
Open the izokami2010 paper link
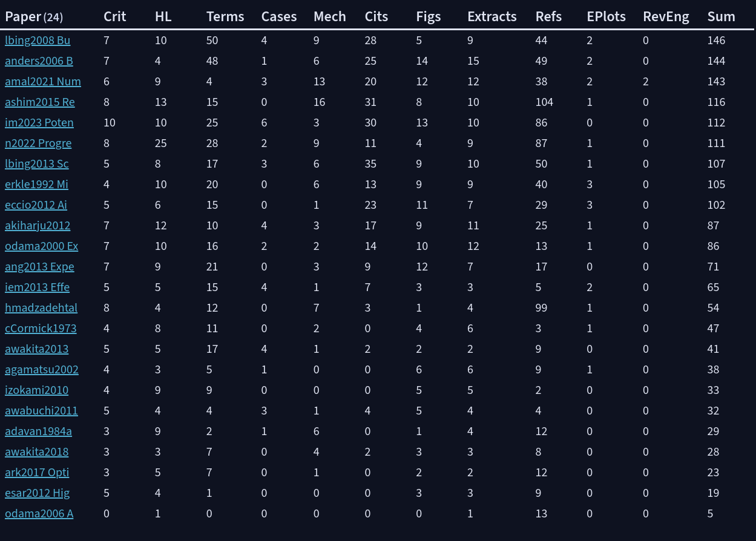coord(36,390)
